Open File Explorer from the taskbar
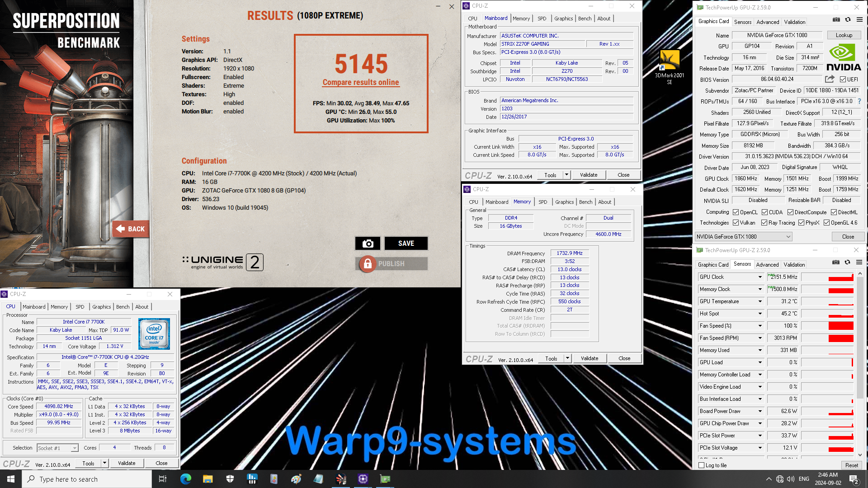868x488 pixels. [208, 479]
